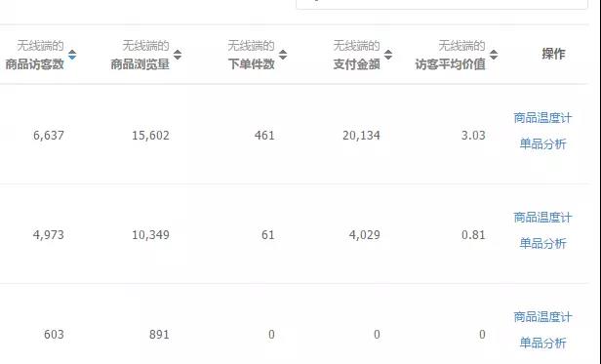Screen dimensions: 601x364
Task: Click the 支付金额 column header text
Action: pos(356,64)
